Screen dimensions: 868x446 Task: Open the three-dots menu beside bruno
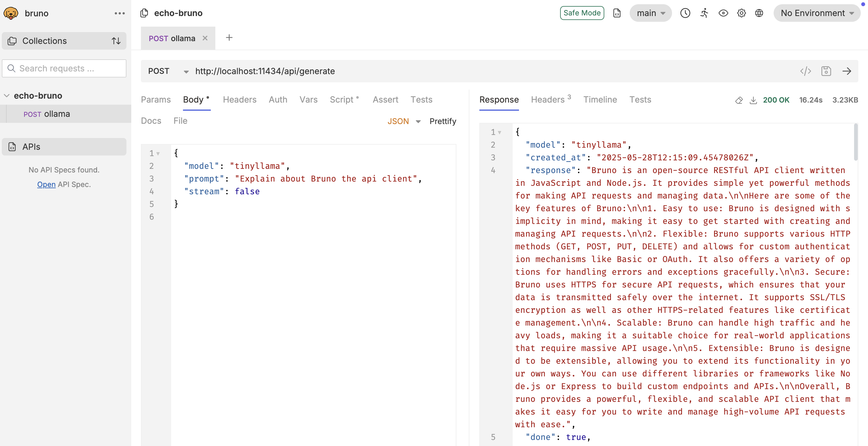pos(120,13)
